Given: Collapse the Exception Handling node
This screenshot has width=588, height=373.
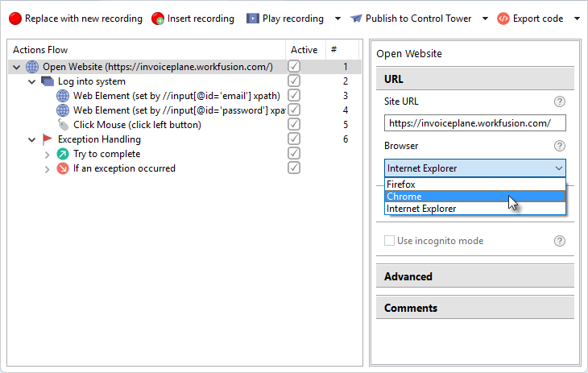Looking at the screenshot, I should (x=32, y=139).
